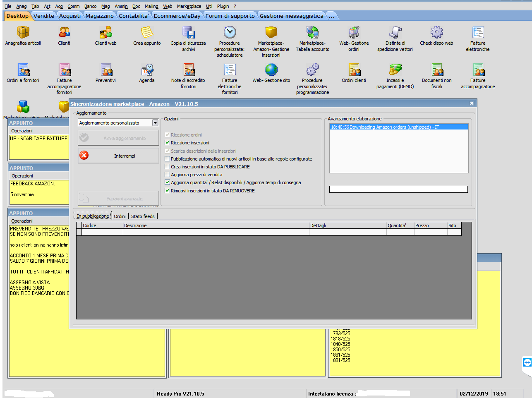532x398 pixels.
Task: Click the elaboration progress bar
Action: coord(398,189)
